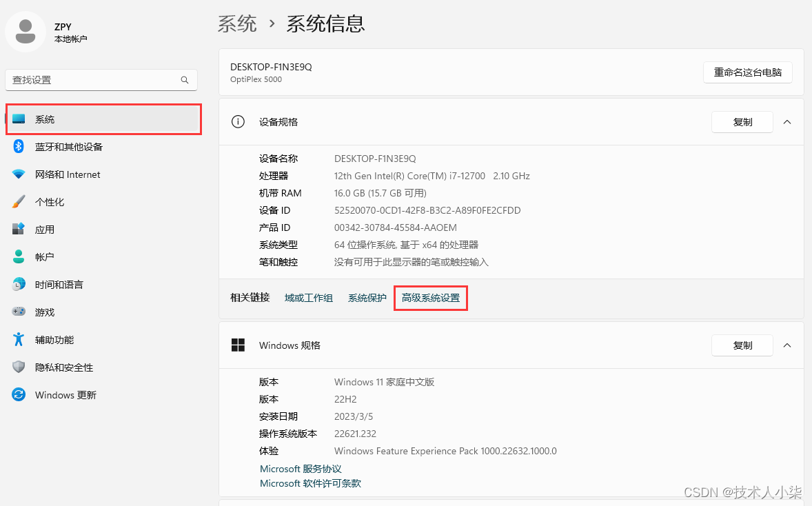The width and height of the screenshot is (812, 506).
Task: Open the 系统保护 link
Action: [x=367, y=298]
